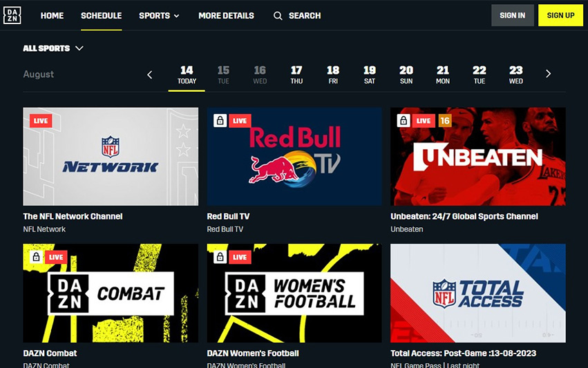Select 21 Mon date tab
Image resolution: width=588 pixels, height=368 pixels.
click(442, 75)
